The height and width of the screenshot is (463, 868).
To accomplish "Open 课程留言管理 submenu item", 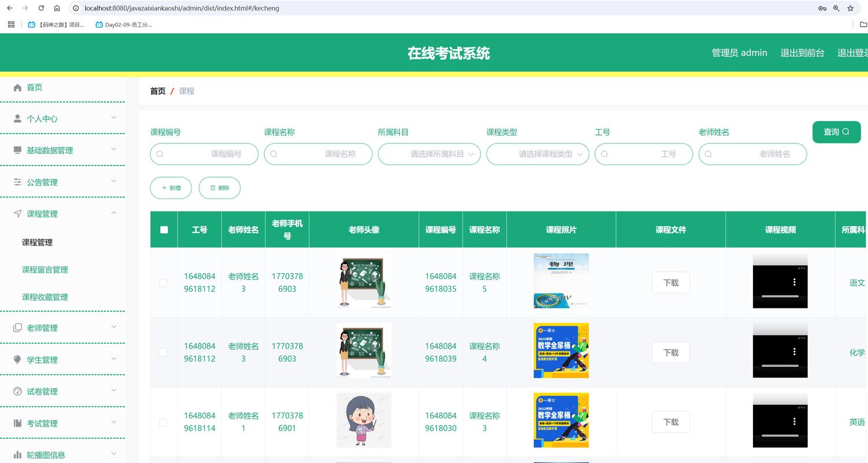I will click(x=45, y=270).
